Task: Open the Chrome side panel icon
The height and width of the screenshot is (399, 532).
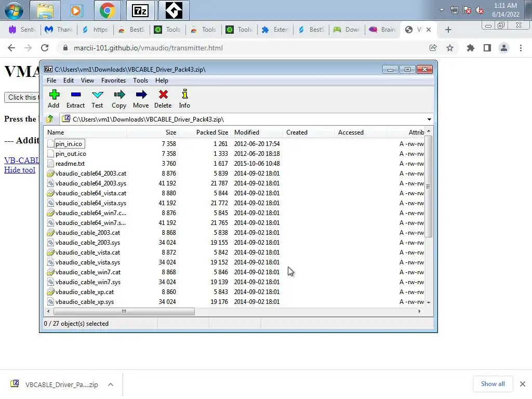Action: click(x=487, y=48)
